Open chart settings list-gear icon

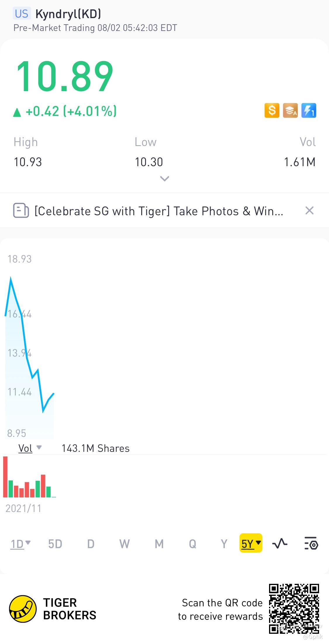coord(311,543)
